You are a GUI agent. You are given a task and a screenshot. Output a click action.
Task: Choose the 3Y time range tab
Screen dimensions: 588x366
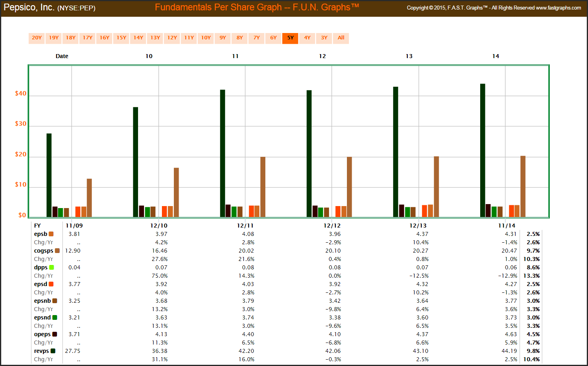[x=324, y=38]
